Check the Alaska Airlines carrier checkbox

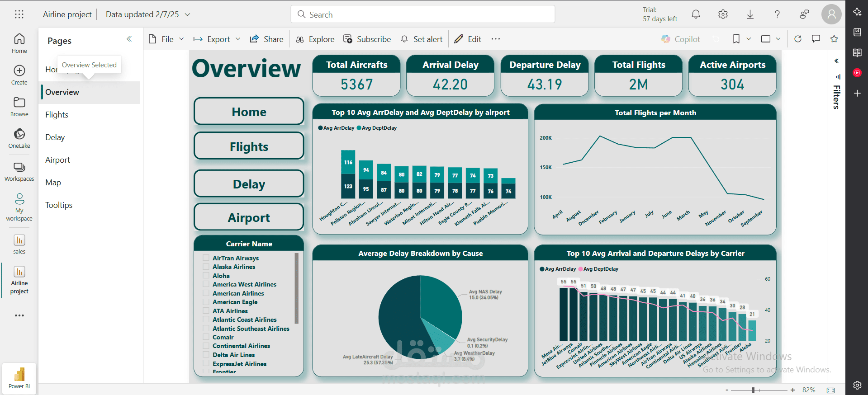click(x=206, y=267)
